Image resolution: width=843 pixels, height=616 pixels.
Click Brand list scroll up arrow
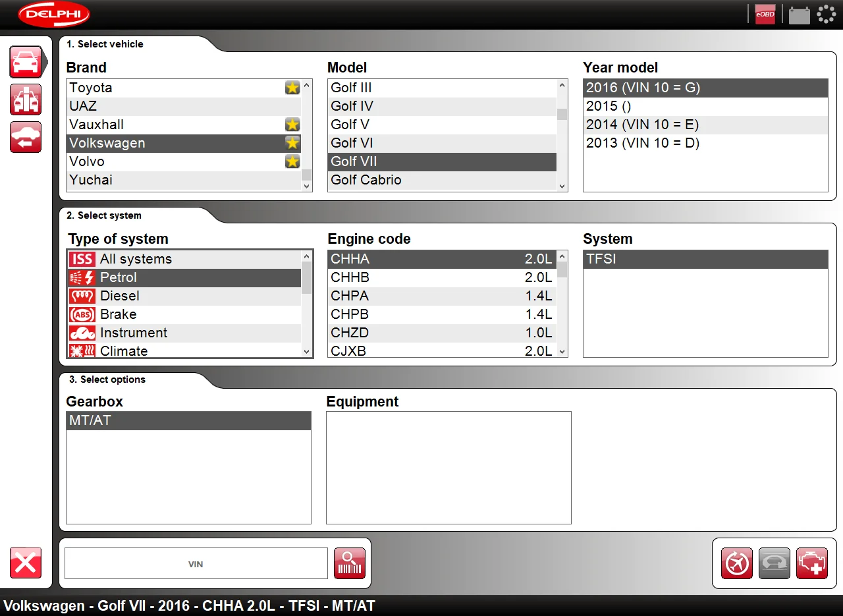coord(307,85)
